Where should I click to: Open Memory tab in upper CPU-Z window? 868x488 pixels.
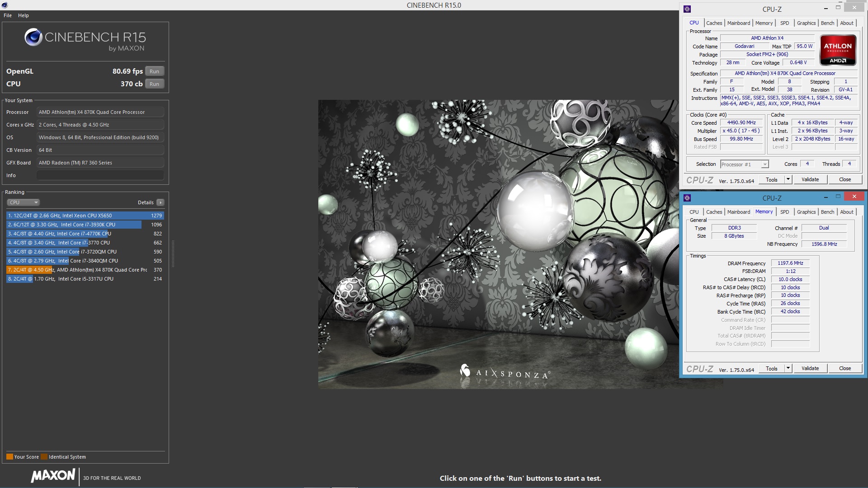764,23
